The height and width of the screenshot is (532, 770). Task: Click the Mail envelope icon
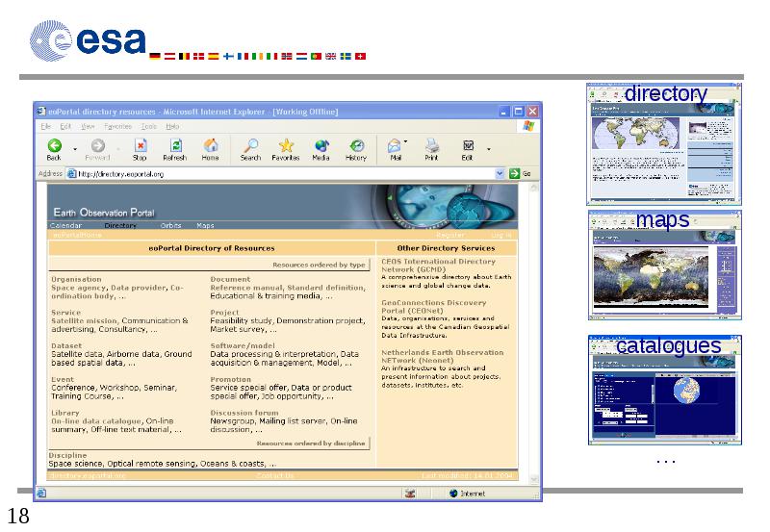click(x=395, y=146)
